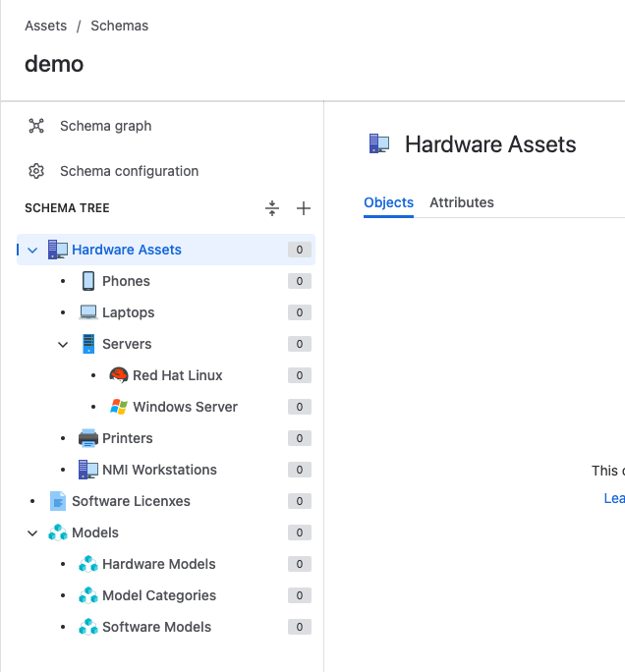Viewport: 625px width, 672px height.
Task: Go to Schemas breadcrumb link
Action: pyautogui.click(x=120, y=26)
